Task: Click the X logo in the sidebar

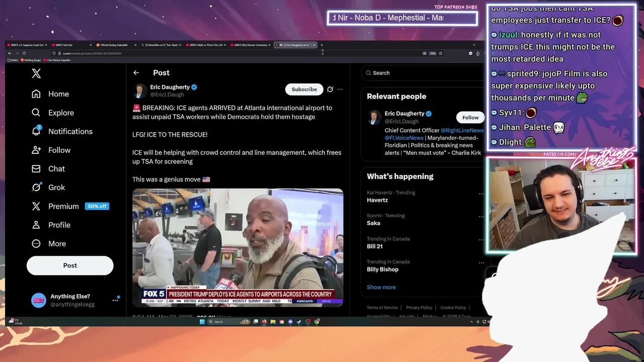Action: tap(36, 73)
